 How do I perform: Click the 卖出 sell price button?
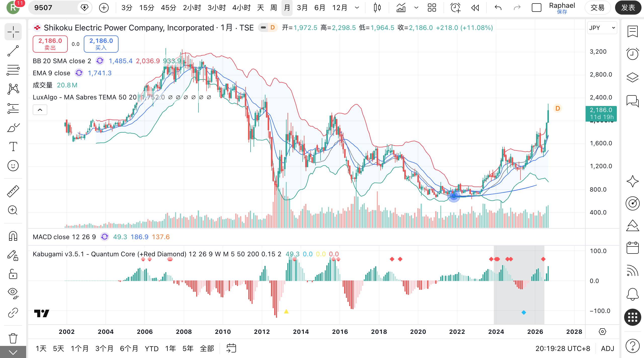coord(50,44)
